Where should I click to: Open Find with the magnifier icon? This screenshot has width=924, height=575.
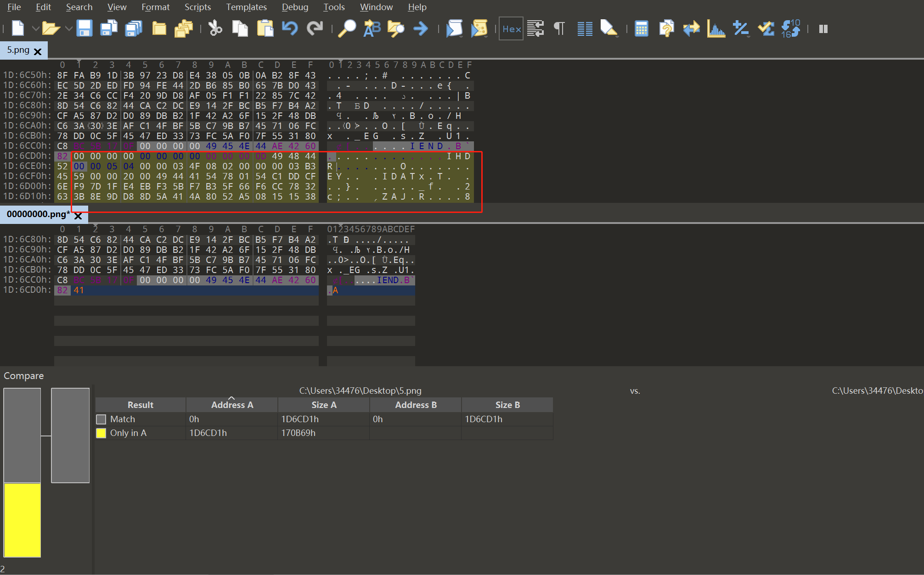[347, 28]
